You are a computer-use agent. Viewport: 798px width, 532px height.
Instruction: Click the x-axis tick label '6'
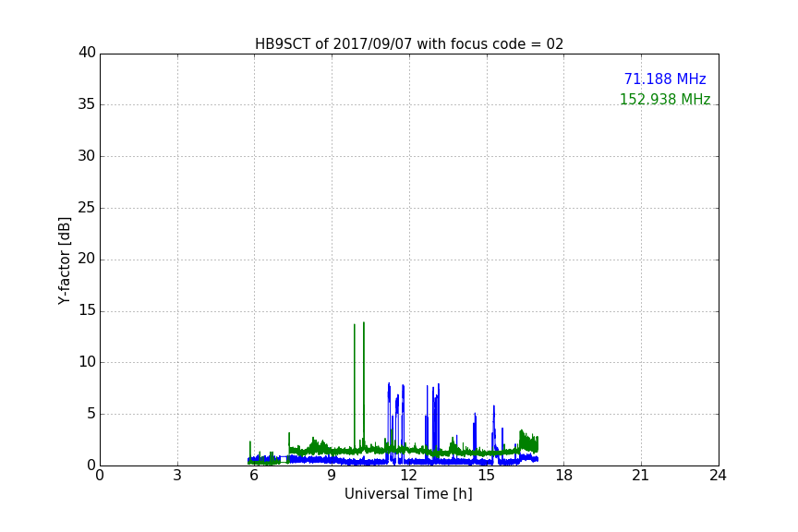[254, 476]
